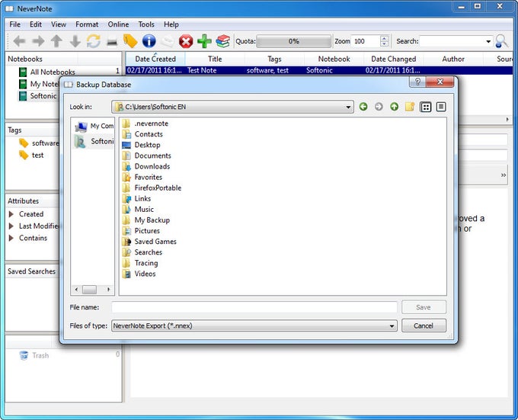Sort by Author column header
This screenshot has height=420, width=518.
[453, 59]
